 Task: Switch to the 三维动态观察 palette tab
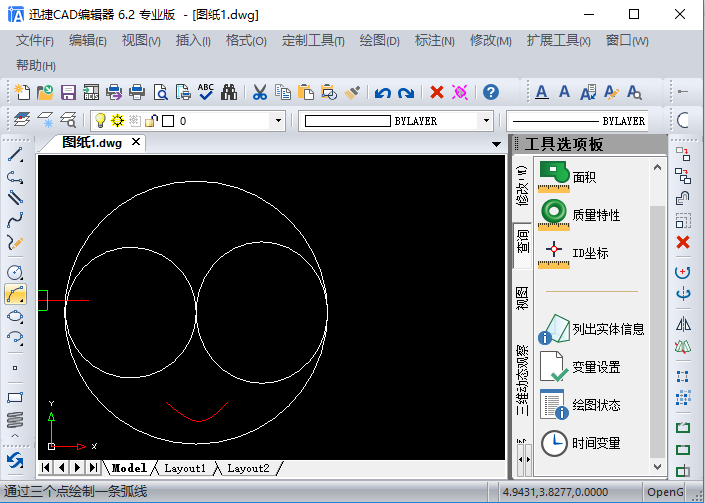[x=522, y=380]
